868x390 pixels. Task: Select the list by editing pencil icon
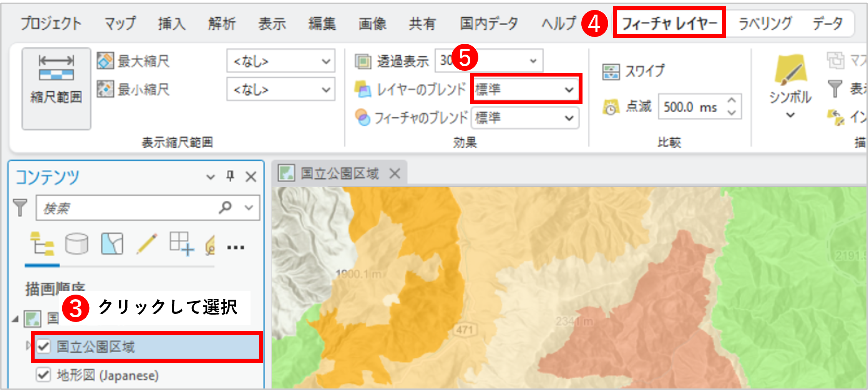[x=147, y=244]
